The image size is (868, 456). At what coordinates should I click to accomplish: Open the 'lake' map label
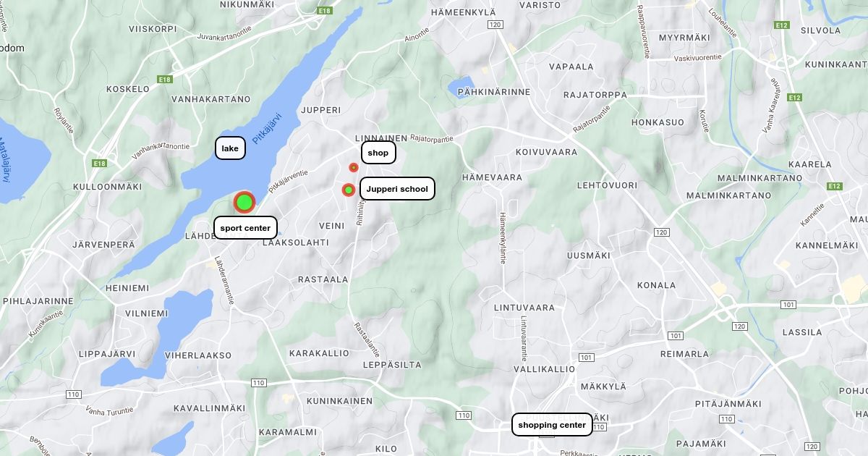pyautogui.click(x=230, y=148)
